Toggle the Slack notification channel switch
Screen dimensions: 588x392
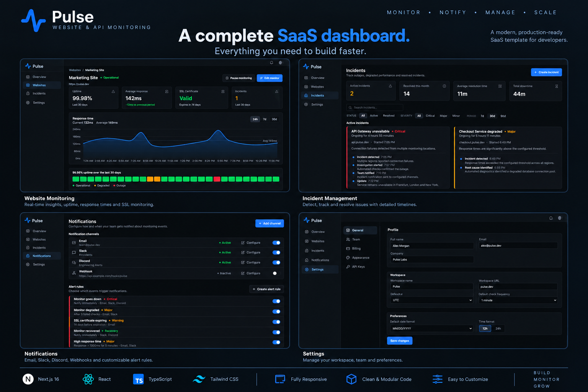coord(276,253)
